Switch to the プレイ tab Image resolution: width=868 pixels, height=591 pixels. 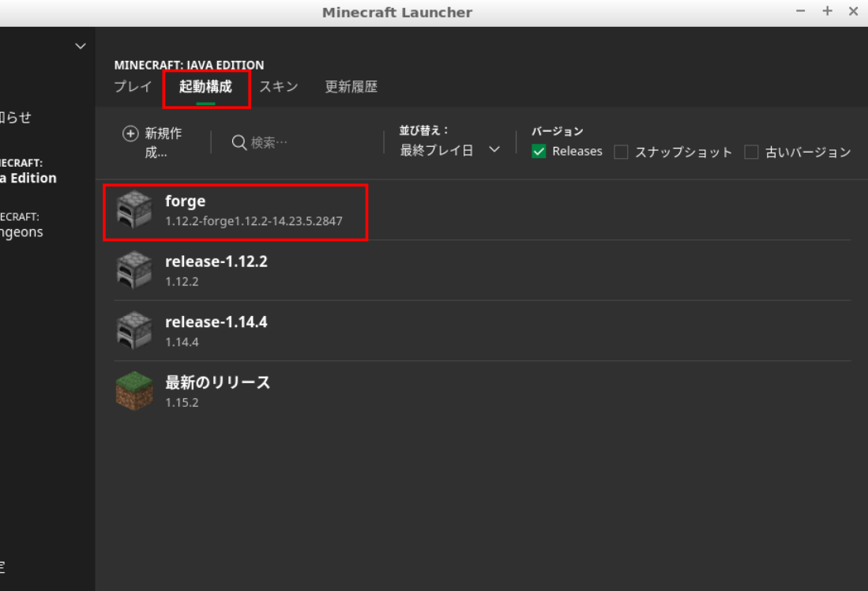click(x=133, y=86)
